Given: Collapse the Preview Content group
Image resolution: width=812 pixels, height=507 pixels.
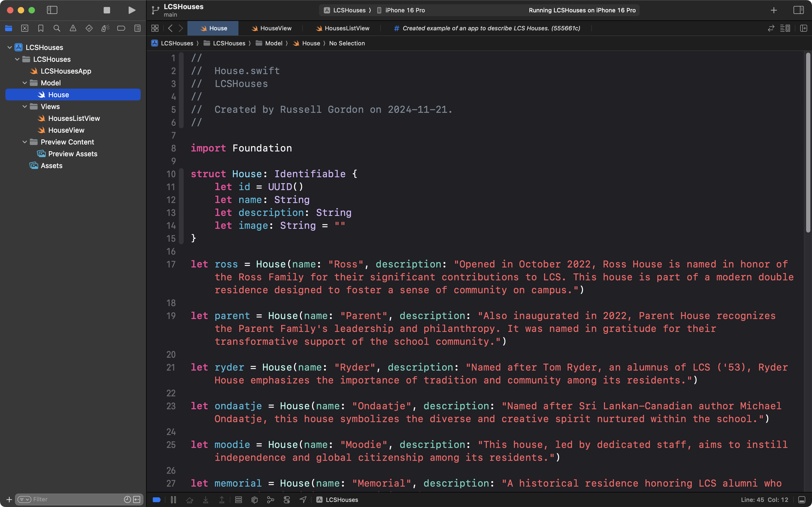Looking at the screenshot, I should [x=25, y=142].
